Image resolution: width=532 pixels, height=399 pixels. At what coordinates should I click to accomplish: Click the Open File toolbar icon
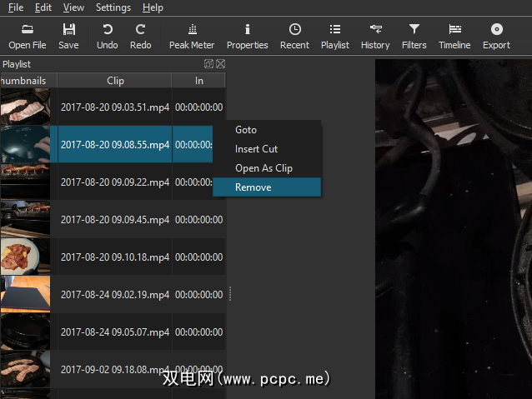coord(28,29)
